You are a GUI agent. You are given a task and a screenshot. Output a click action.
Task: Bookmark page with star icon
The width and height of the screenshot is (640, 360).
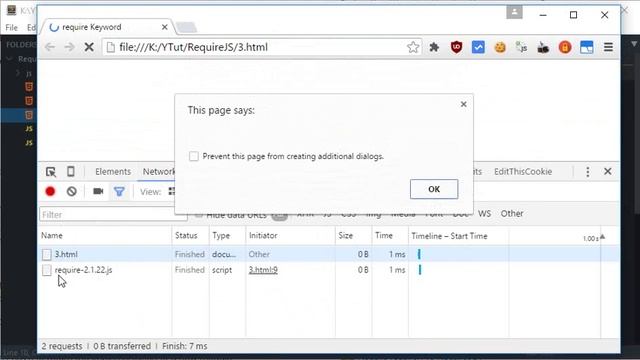pyautogui.click(x=413, y=47)
